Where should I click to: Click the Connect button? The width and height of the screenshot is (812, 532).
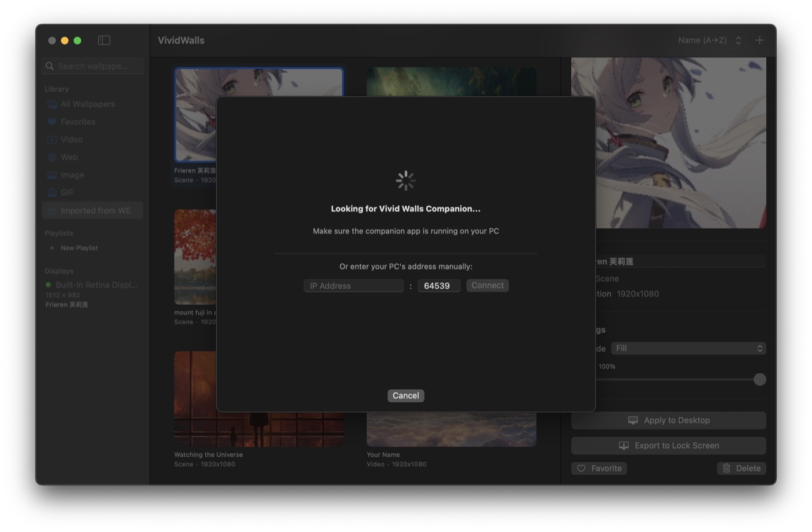(487, 286)
